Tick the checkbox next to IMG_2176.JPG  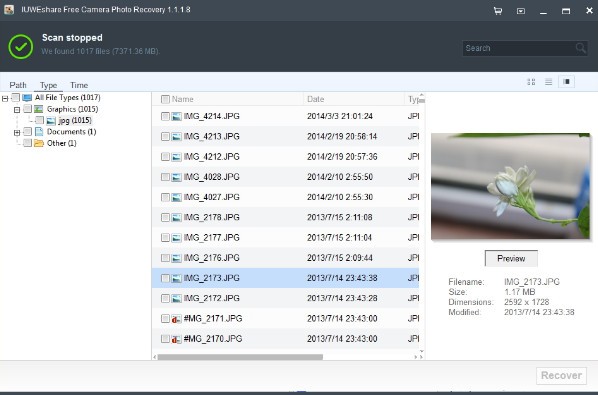(165, 258)
